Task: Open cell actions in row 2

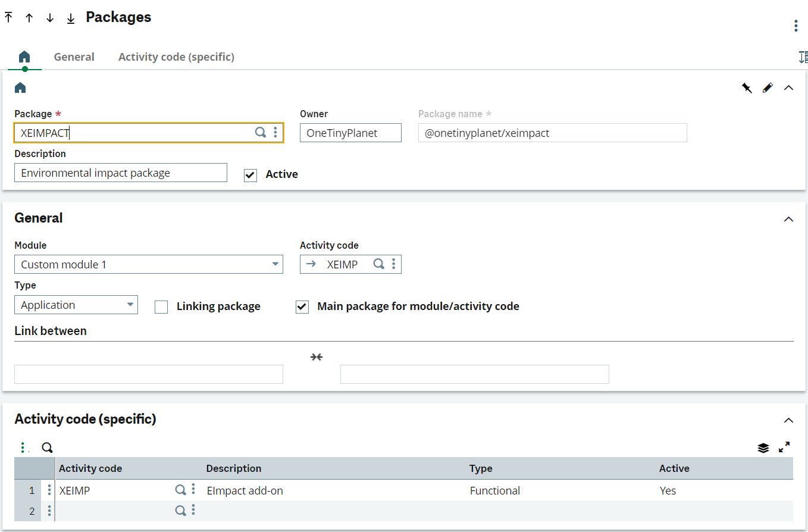Action: pyautogui.click(x=193, y=510)
